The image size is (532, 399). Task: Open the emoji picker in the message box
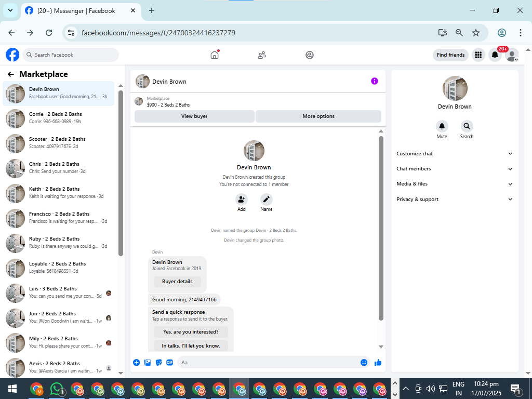(364, 362)
